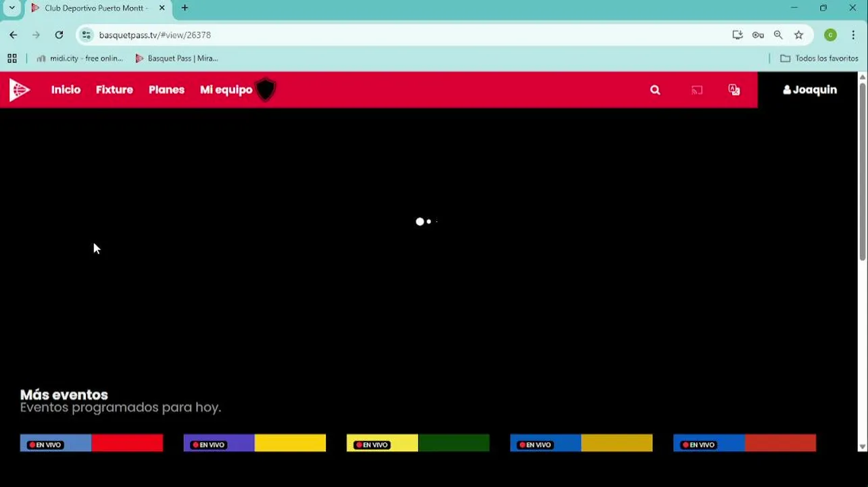Image resolution: width=868 pixels, height=487 pixels.
Task: Open the Basquet Pass bookmark
Action: 176,59
